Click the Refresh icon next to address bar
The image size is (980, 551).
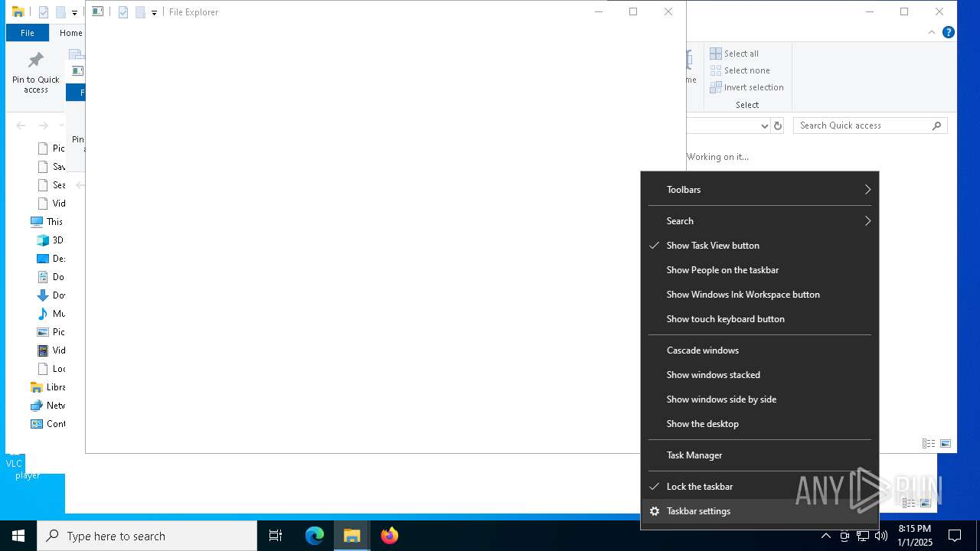[x=778, y=126]
